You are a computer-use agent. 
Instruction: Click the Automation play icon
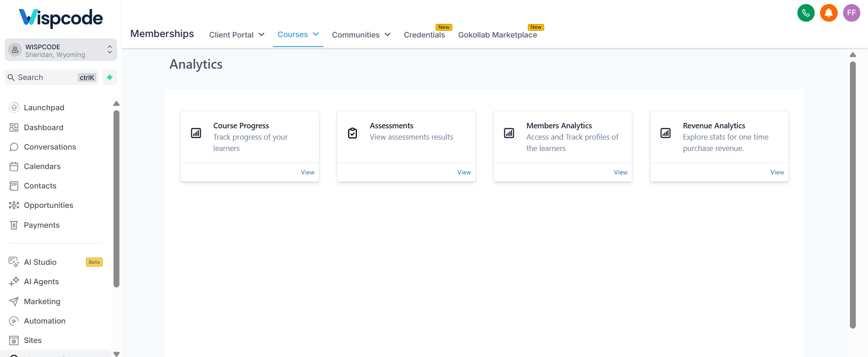click(x=14, y=321)
